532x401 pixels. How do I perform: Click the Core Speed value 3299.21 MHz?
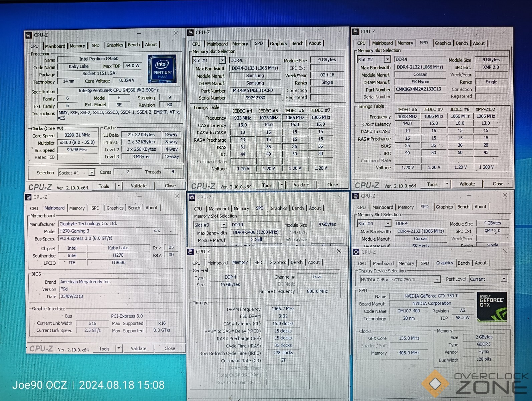(77, 135)
